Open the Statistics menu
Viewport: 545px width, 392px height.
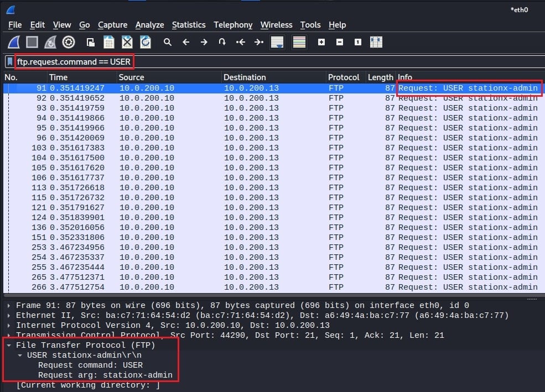click(189, 25)
